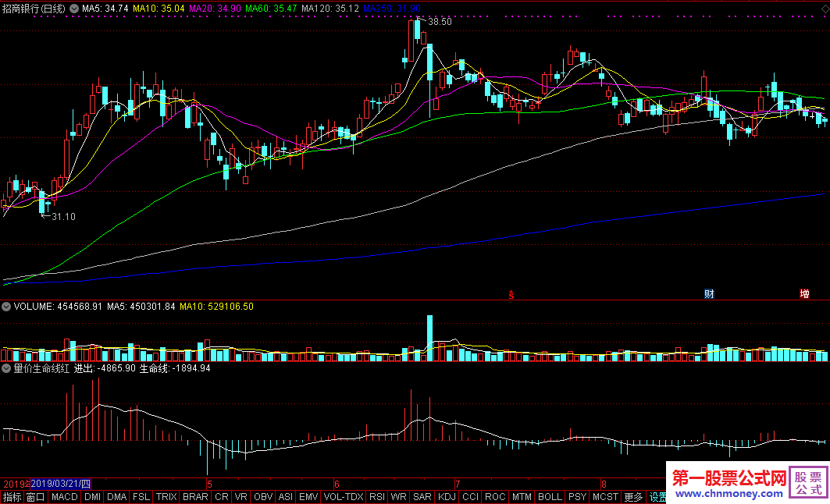This screenshot has width=830, height=504.
Task: Click month 5 marker on time axis
Action: tap(209, 484)
